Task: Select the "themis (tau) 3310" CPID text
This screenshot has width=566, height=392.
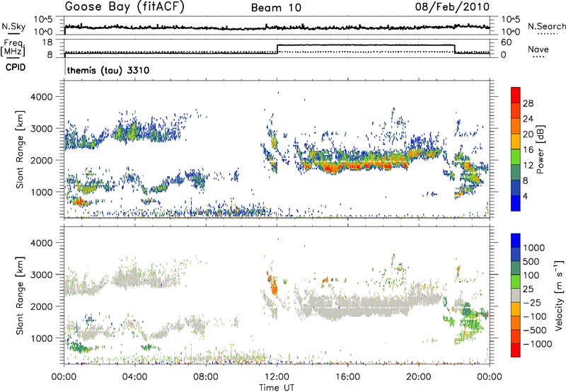Action: (108, 70)
